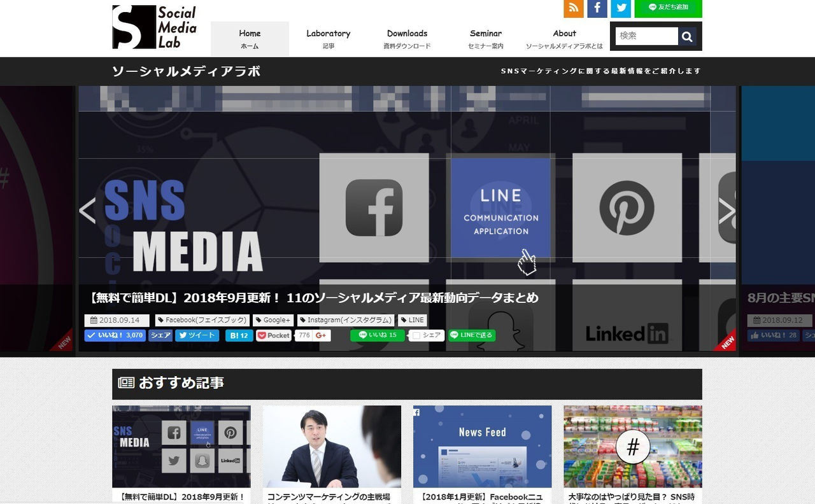
Task: Click the Social Media Lab logo
Action: pyautogui.click(x=155, y=27)
